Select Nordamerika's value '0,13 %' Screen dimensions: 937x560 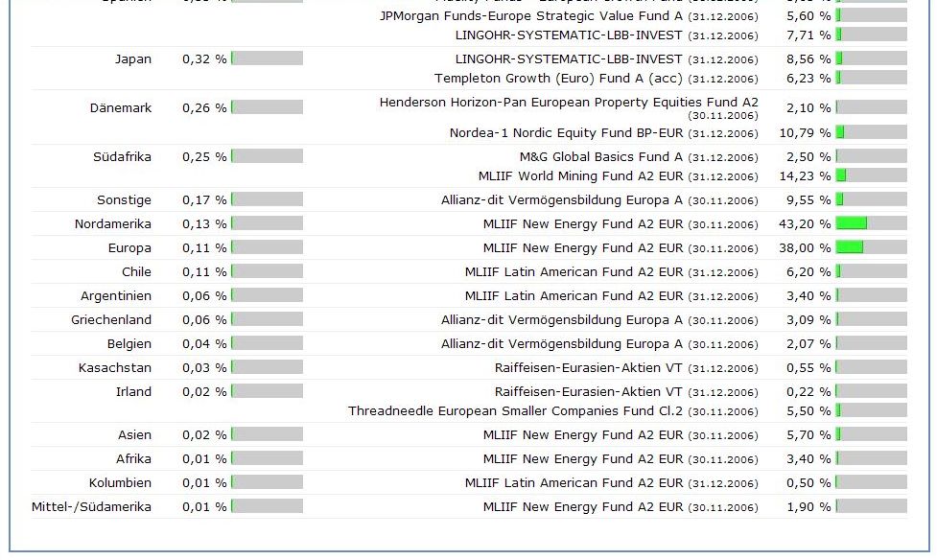tap(204, 224)
